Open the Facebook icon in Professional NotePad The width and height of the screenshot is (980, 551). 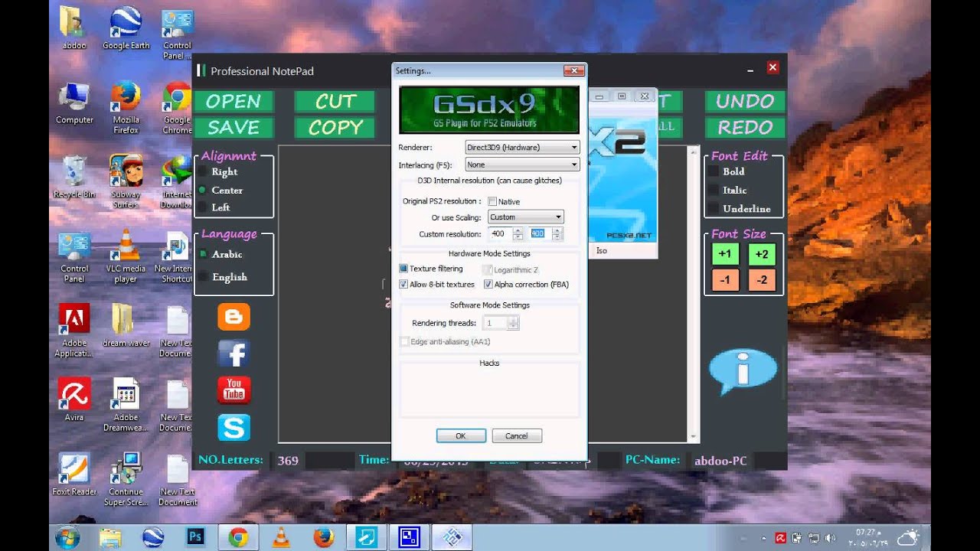[x=234, y=354]
